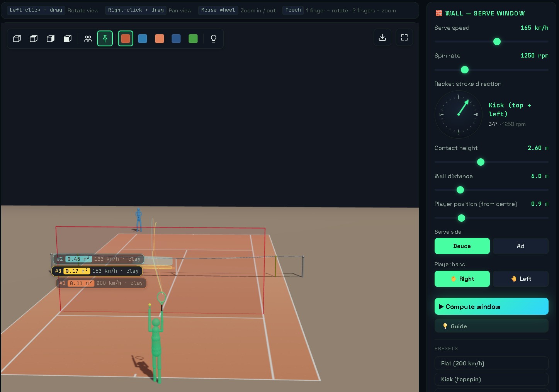Enter fullscreen with the expand icon
This screenshot has height=392, width=559.
[x=404, y=37]
